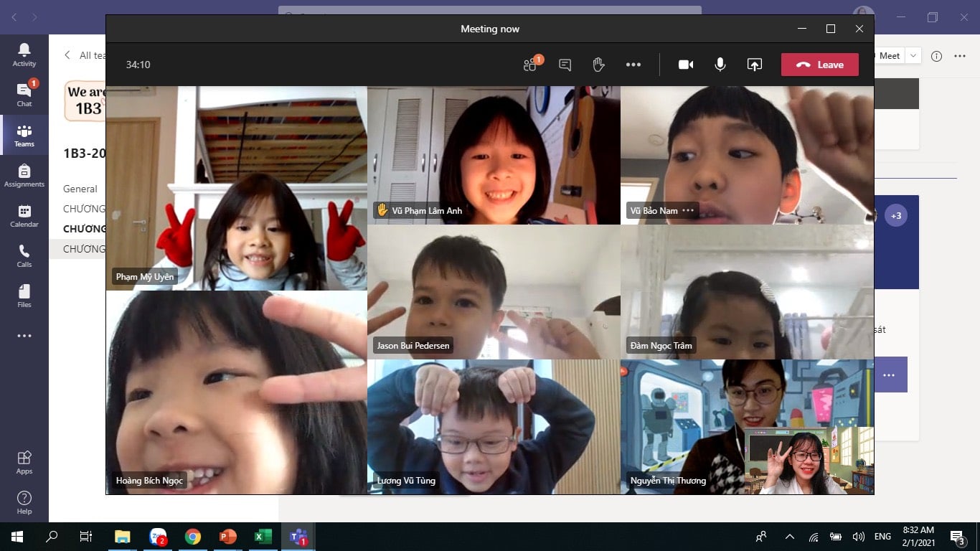
Task: Leave the meeting
Action: 819,65
